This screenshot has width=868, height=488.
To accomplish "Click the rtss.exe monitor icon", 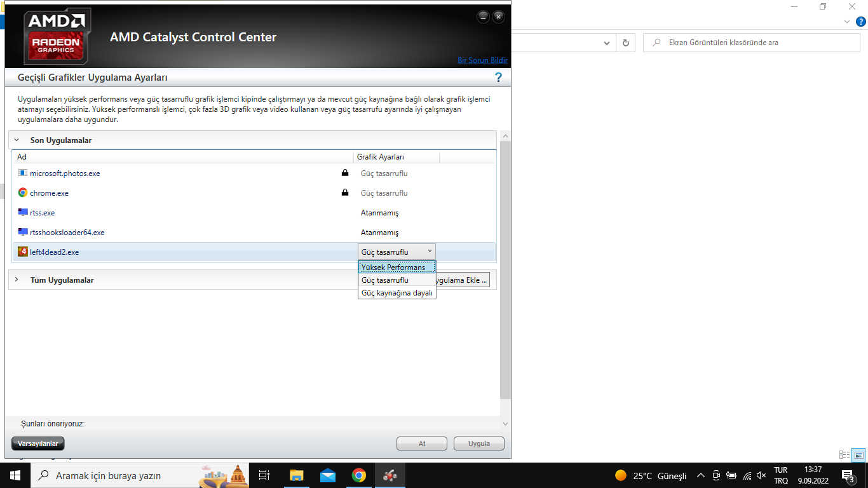I will pos(23,212).
